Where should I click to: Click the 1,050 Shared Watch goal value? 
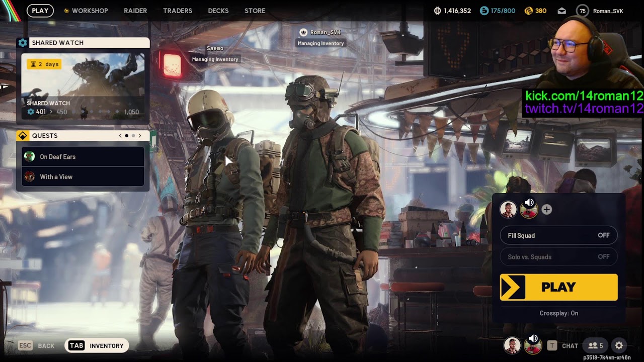[x=131, y=112]
